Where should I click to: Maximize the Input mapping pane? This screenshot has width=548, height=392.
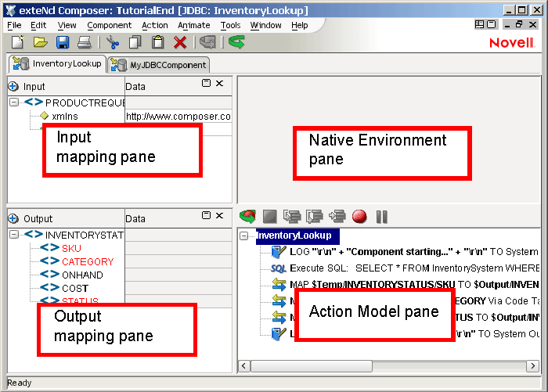pyautogui.click(x=206, y=83)
